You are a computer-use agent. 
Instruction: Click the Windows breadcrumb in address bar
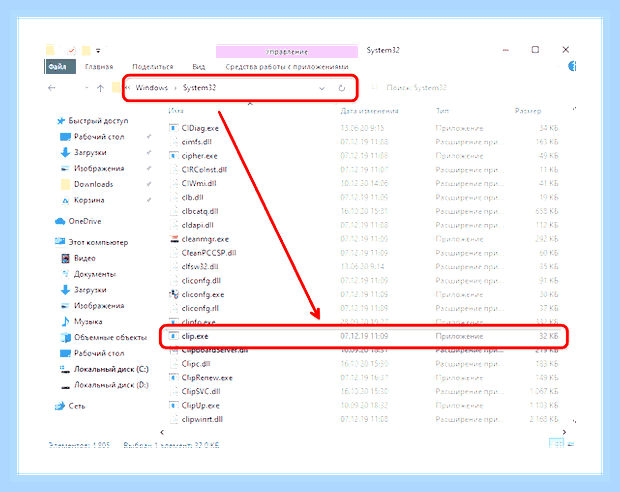point(152,87)
